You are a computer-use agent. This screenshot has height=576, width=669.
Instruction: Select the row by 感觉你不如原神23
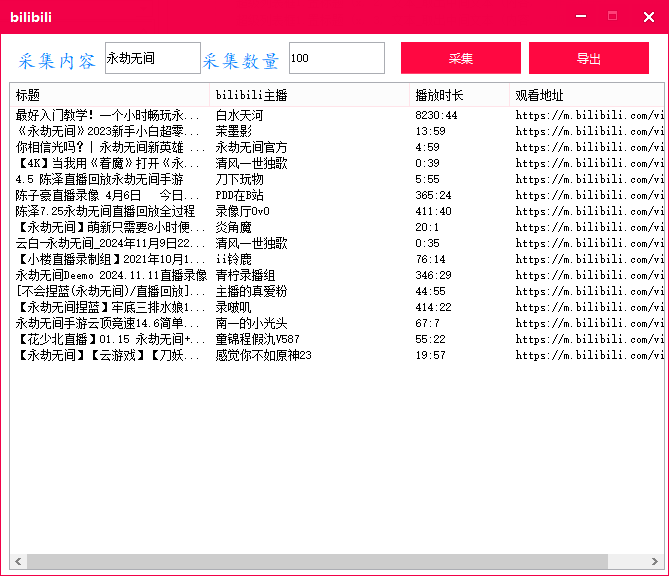(x=264, y=356)
